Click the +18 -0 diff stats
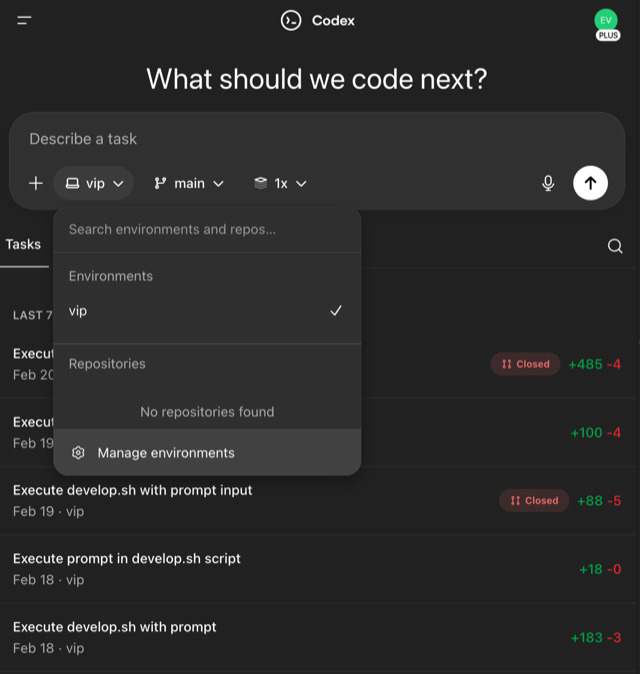Screen dimensions: 640x674 600,570
